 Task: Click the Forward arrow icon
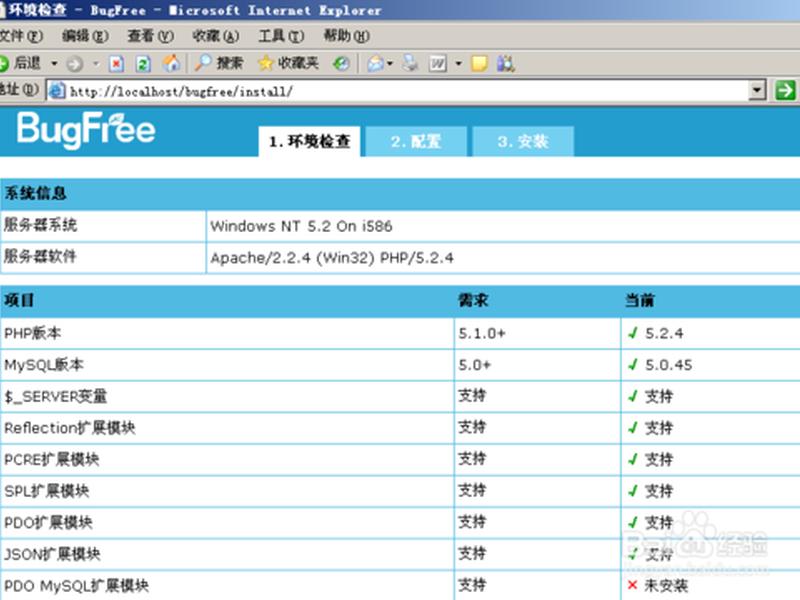pyautogui.click(x=75, y=64)
